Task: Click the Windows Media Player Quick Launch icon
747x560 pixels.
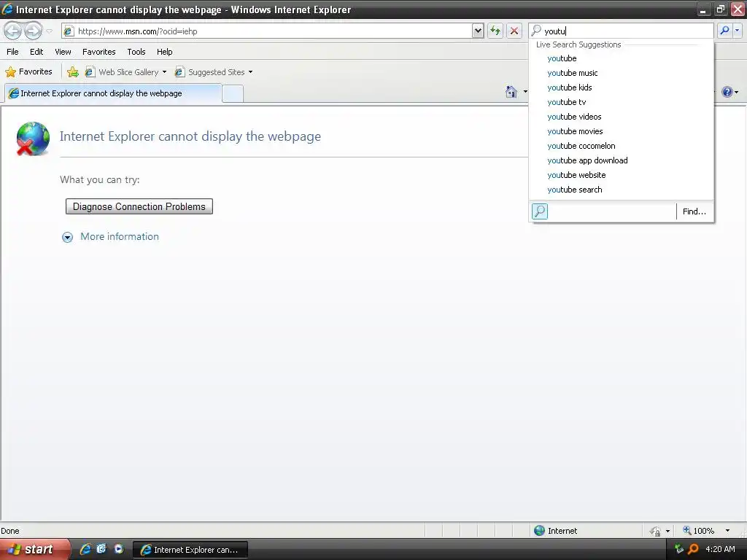Action: tap(119, 549)
